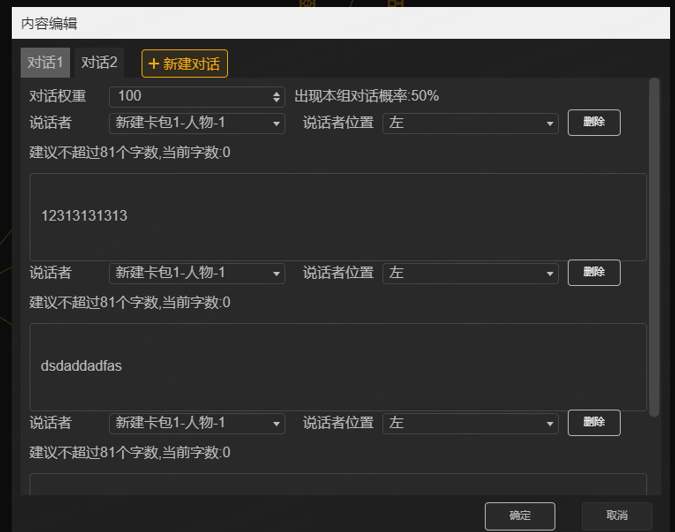The image size is (675, 532).
Task: Open the 说话者 dropdown above dsdaddadfas
Action: [x=197, y=273]
